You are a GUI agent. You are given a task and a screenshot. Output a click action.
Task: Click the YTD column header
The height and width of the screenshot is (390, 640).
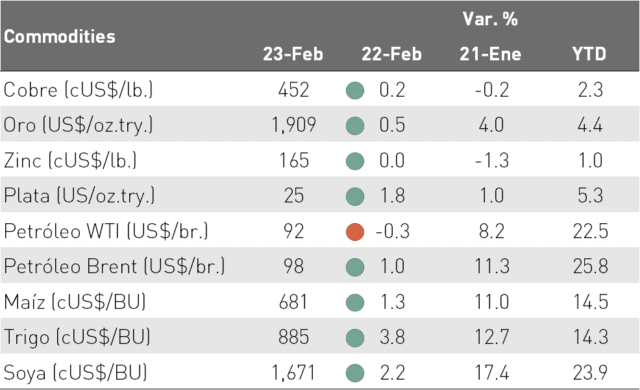coord(589,54)
